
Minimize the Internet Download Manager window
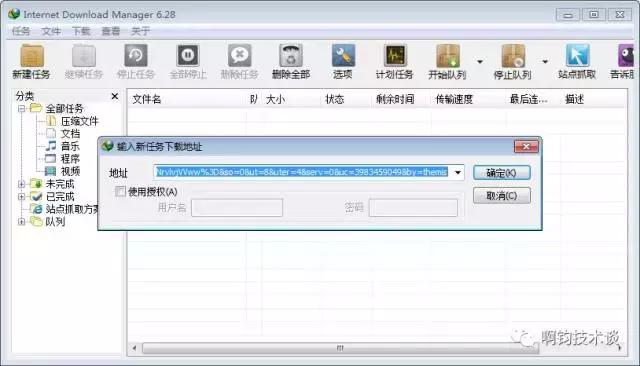point(568,15)
